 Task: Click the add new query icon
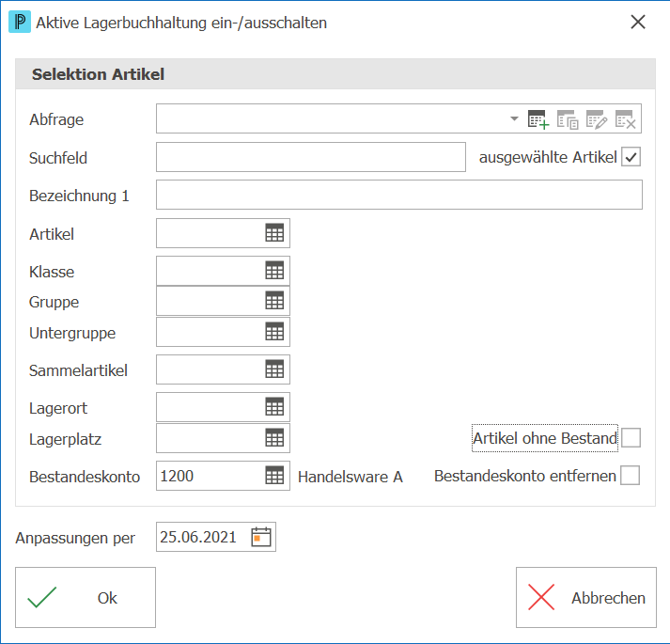[x=538, y=119]
